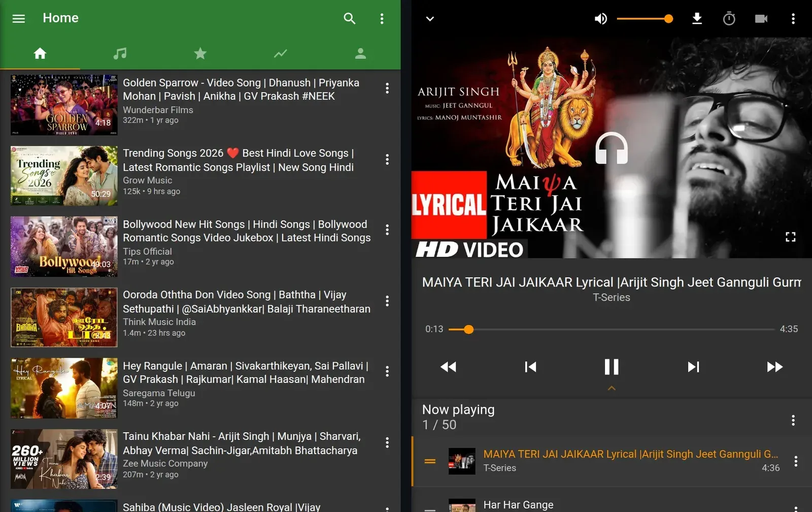The width and height of the screenshot is (812, 512).
Task: Fast forward the track
Action: click(x=774, y=367)
